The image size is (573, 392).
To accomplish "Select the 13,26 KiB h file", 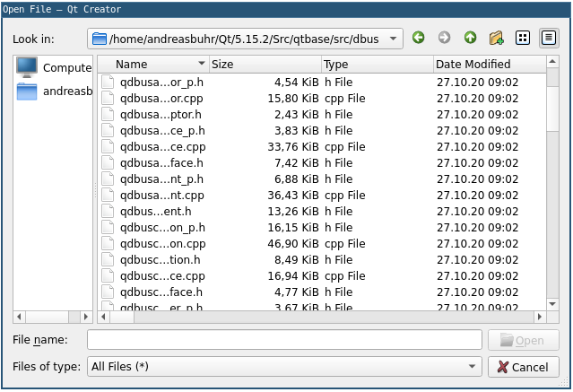I will click(162, 211).
